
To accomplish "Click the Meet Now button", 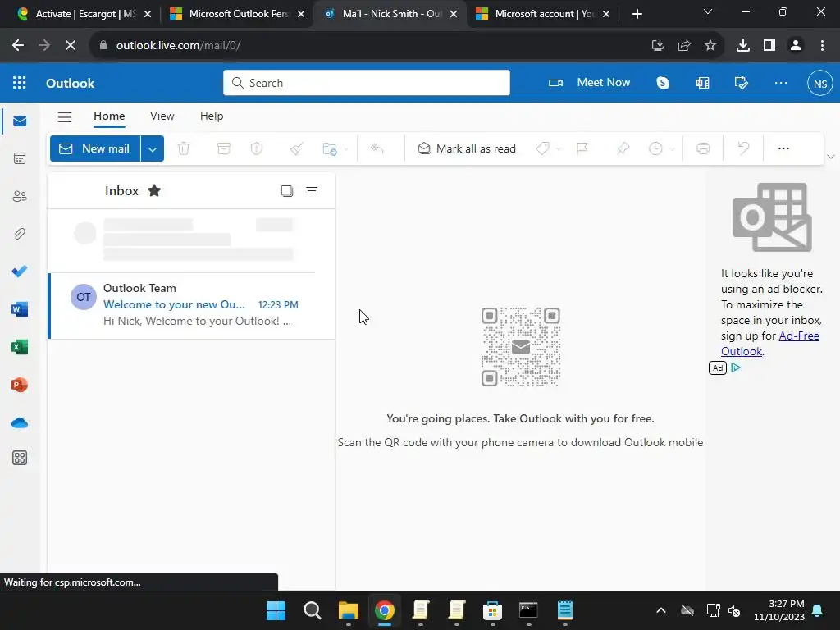I will coord(589,83).
